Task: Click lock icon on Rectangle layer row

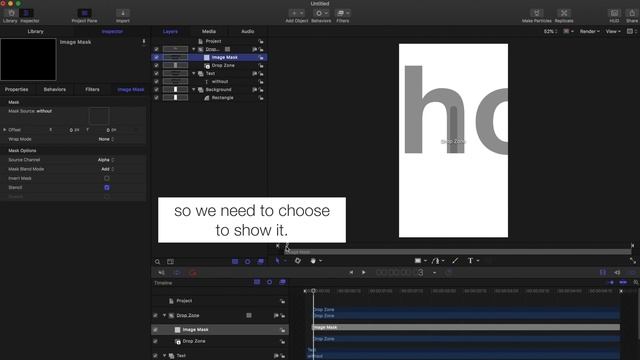Action: click(261, 98)
